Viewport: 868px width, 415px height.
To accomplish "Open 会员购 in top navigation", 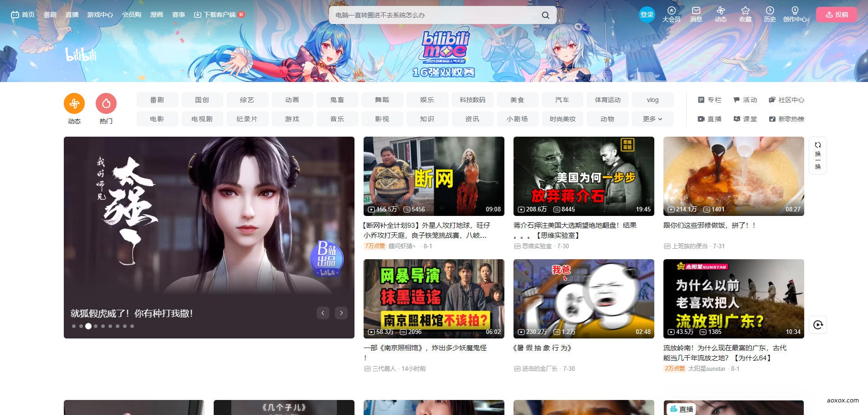I will 132,15.
